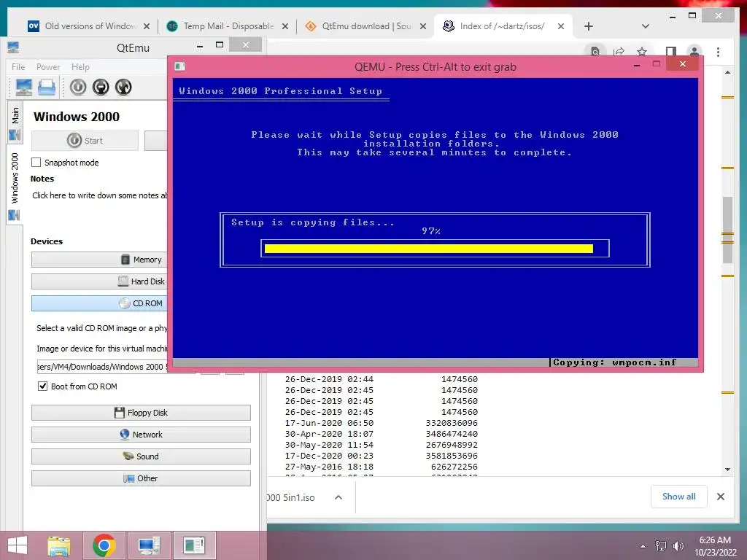Click the printer-like toolbar icon in QtEmu

pyautogui.click(x=47, y=87)
